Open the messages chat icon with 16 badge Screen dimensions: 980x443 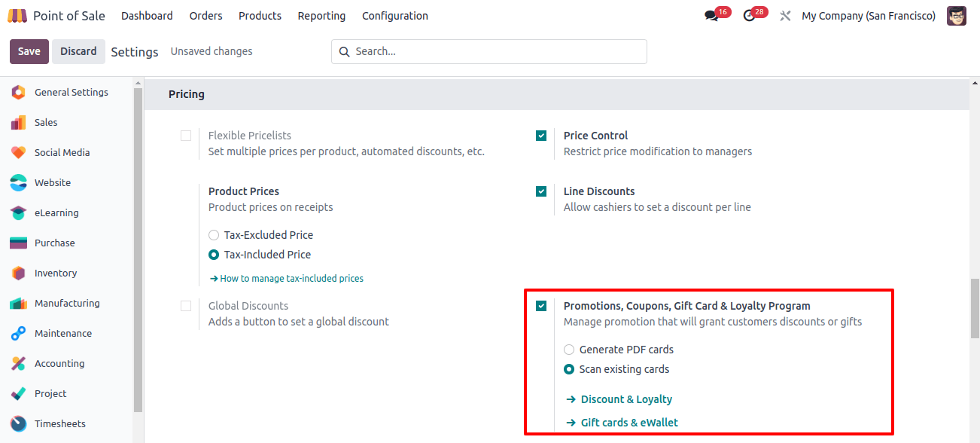(x=711, y=16)
